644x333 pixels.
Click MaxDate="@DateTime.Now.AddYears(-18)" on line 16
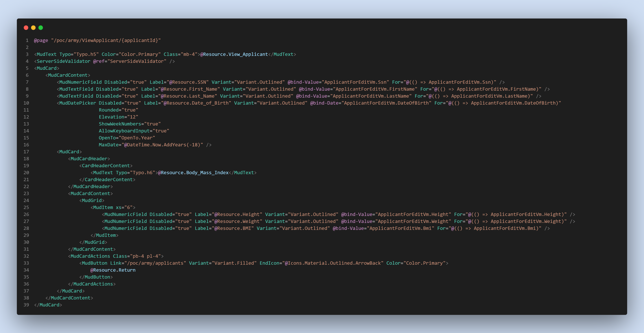click(x=151, y=145)
